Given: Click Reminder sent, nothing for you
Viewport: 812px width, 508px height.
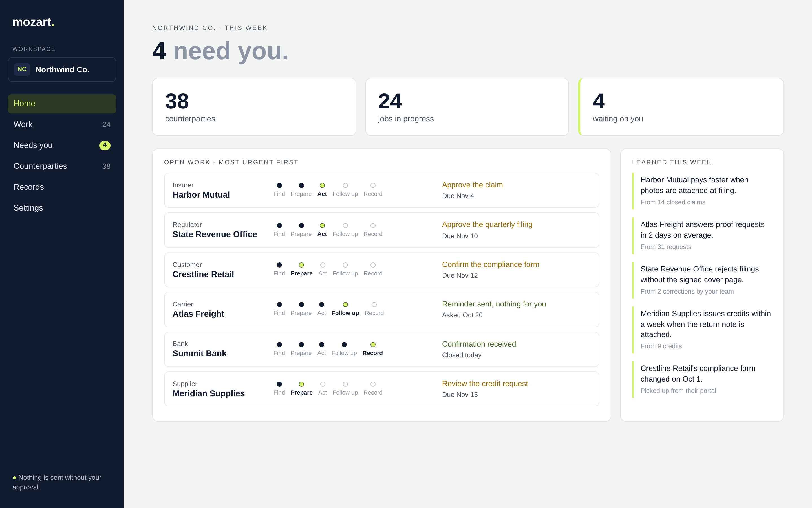Looking at the screenshot, I should tap(494, 304).
